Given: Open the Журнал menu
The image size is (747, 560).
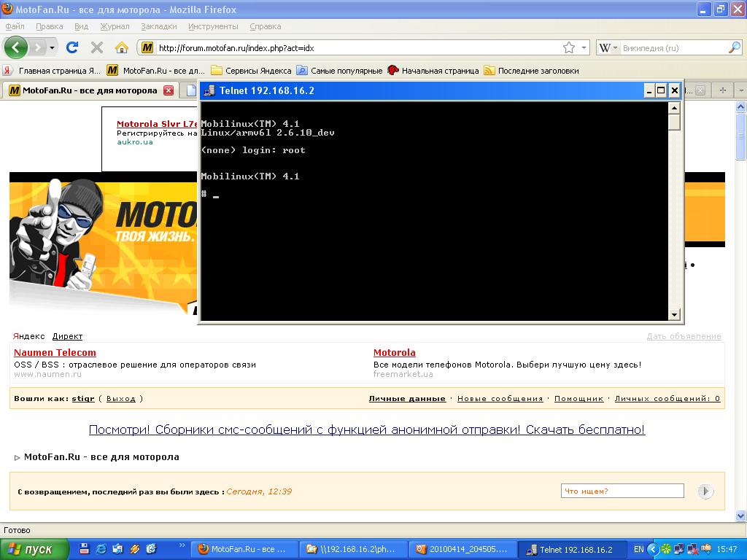Looking at the screenshot, I should 115,26.
